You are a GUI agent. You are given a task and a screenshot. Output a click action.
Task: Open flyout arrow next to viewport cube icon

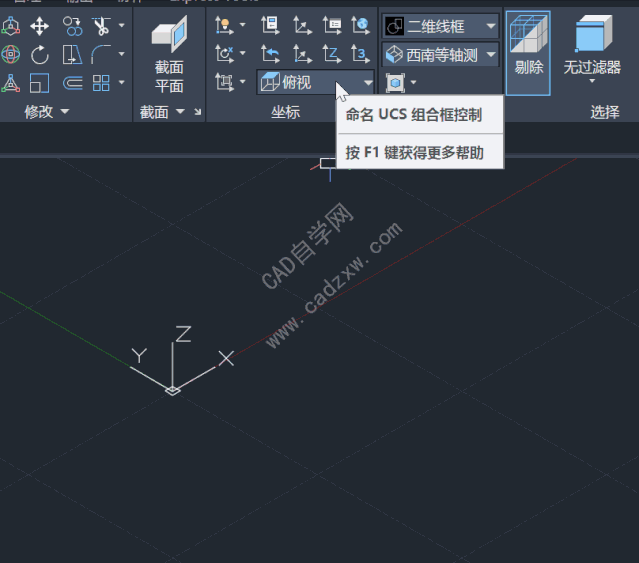point(414,82)
